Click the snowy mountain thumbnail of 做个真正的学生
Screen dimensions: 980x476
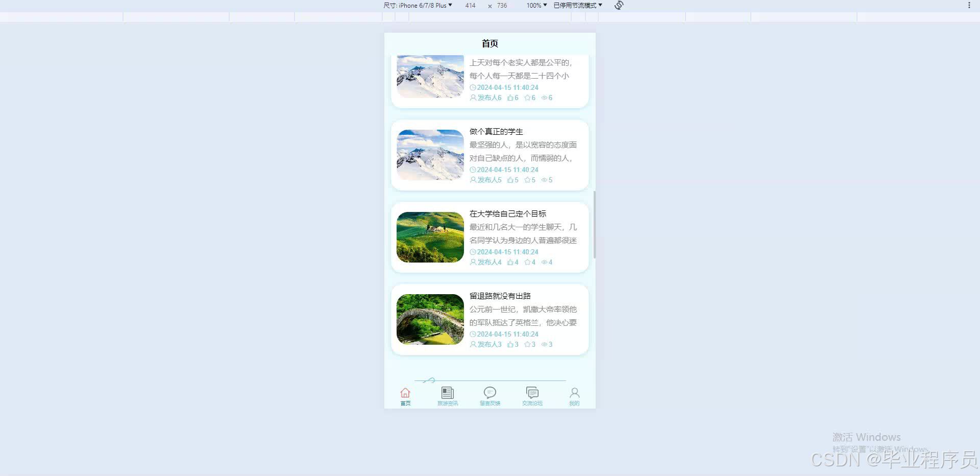(430, 155)
